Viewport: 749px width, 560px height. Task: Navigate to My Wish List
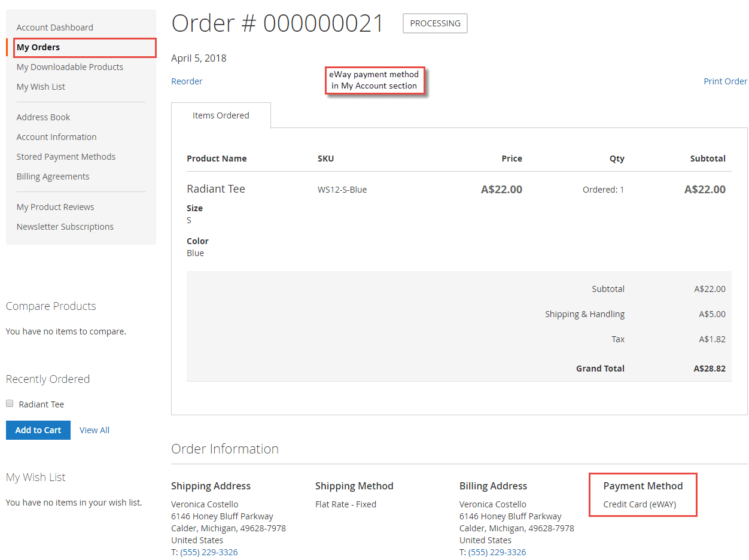click(40, 86)
